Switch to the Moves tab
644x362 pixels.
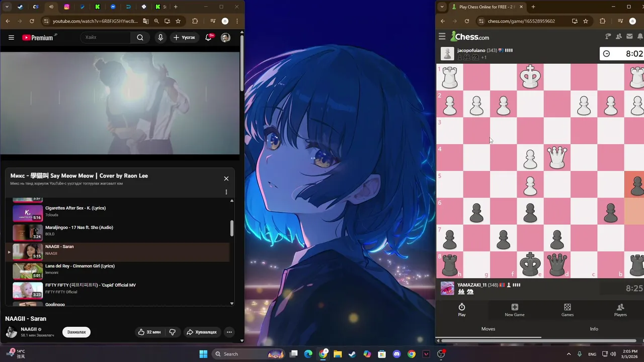tap(488, 329)
